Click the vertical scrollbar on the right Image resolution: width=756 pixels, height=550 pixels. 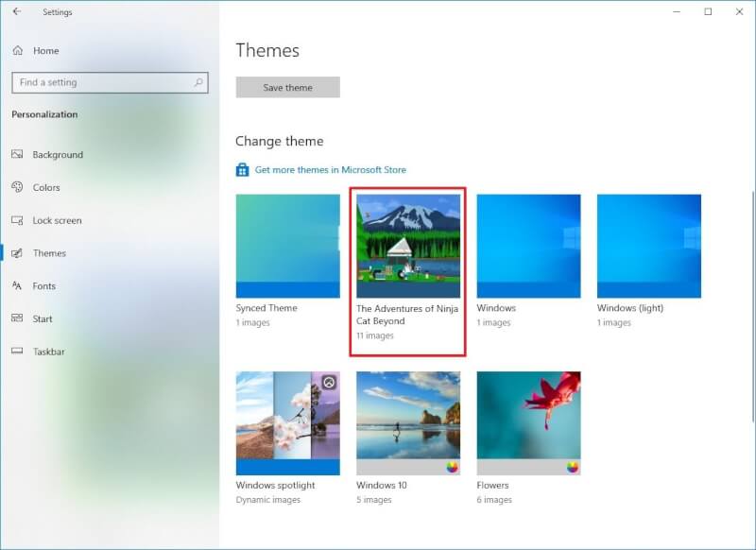point(753,306)
